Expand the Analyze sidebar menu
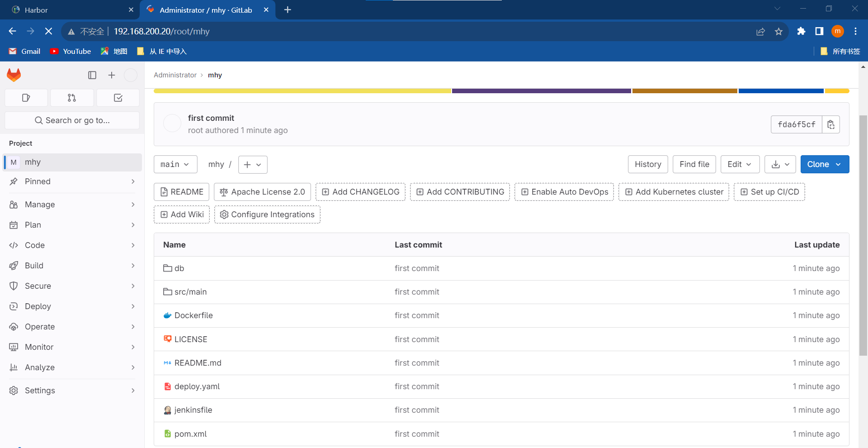 72,367
